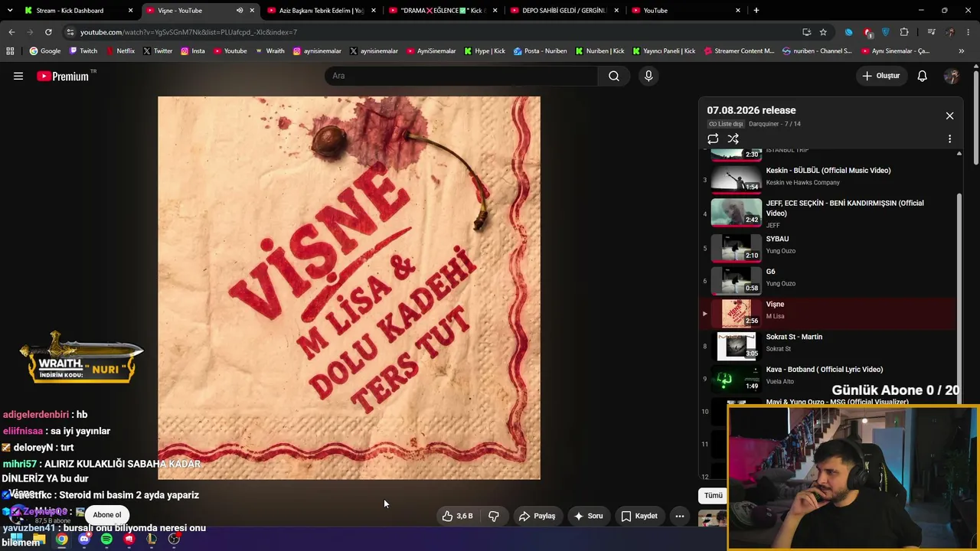Reload the current page
The width and height of the screenshot is (980, 551).
(48, 32)
